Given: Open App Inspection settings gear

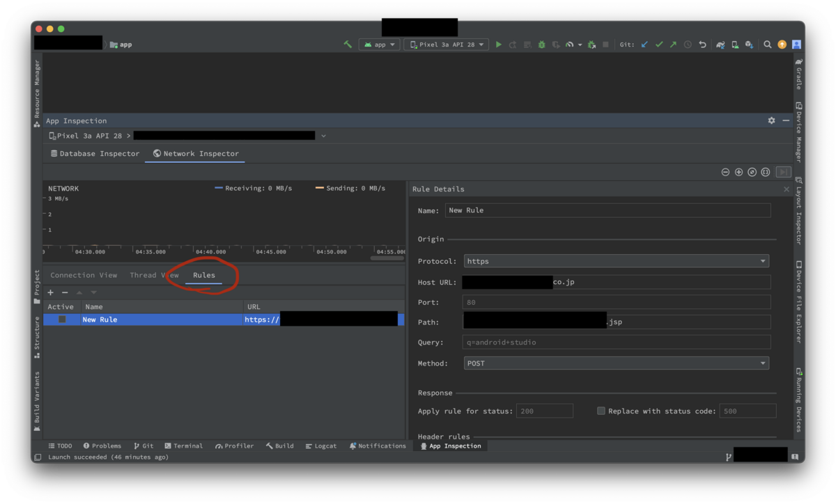Looking at the screenshot, I should 771,120.
